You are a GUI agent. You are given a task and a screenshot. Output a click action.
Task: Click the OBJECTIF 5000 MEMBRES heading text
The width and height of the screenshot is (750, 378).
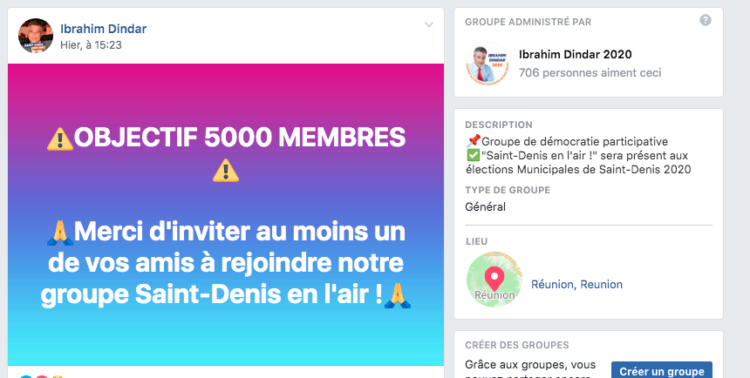(240, 138)
